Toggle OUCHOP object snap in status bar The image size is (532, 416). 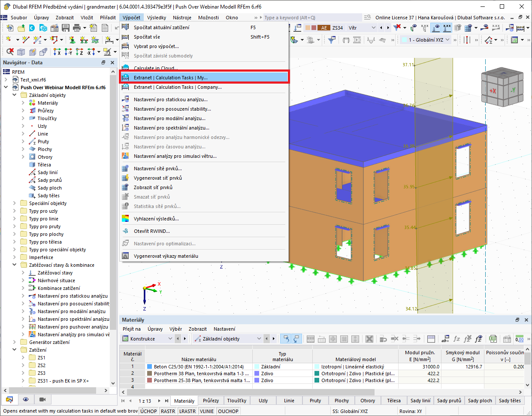228,411
